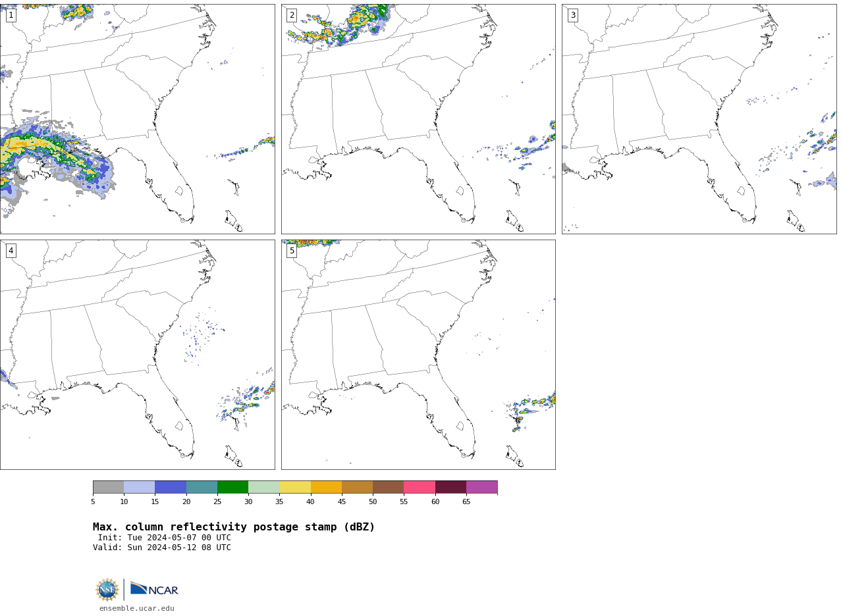
Task: Click the panel number label '2'
Action: coord(292,15)
